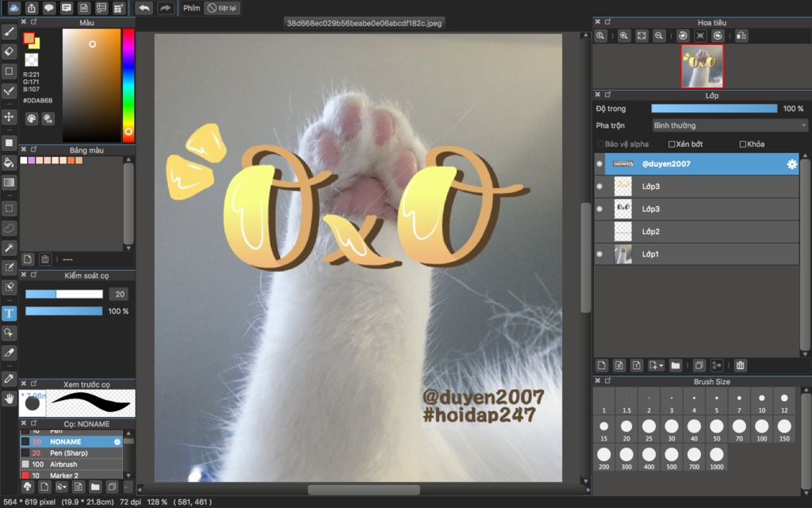Rotate canvas right in Navigator

tap(718, 36)
